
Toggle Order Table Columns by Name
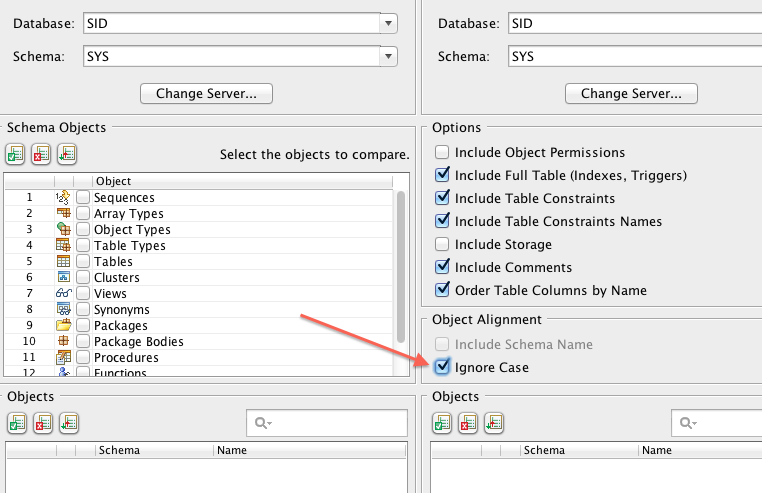point(442,290)
